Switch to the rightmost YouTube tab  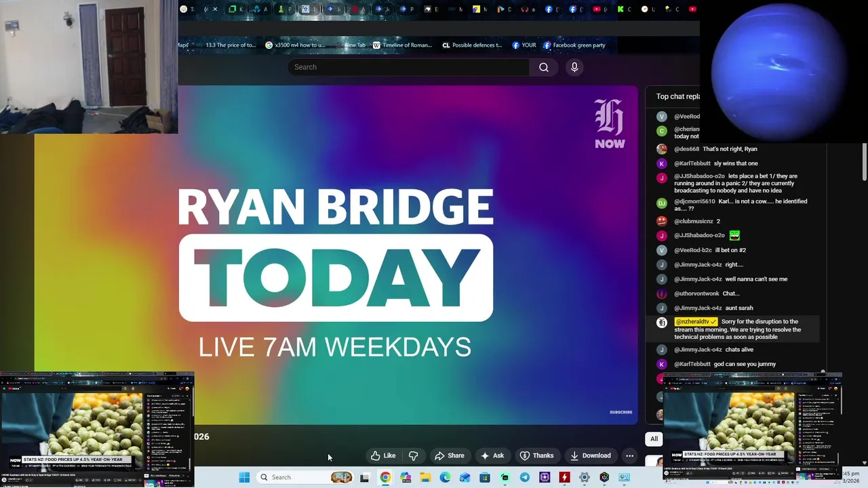[x=692, y=9]
